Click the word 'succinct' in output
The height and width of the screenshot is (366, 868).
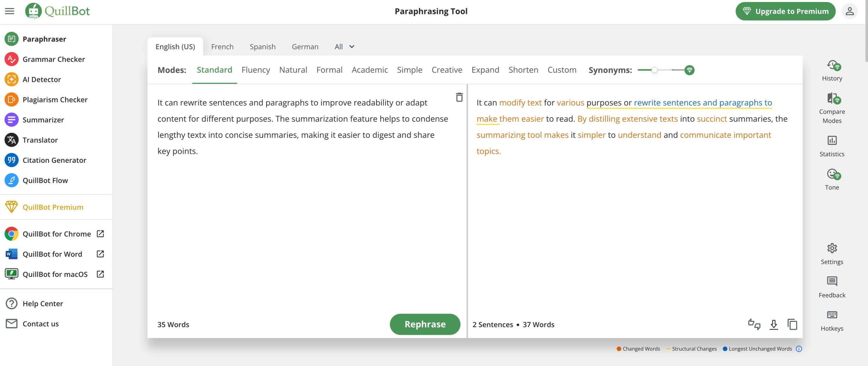click(712, 119)
